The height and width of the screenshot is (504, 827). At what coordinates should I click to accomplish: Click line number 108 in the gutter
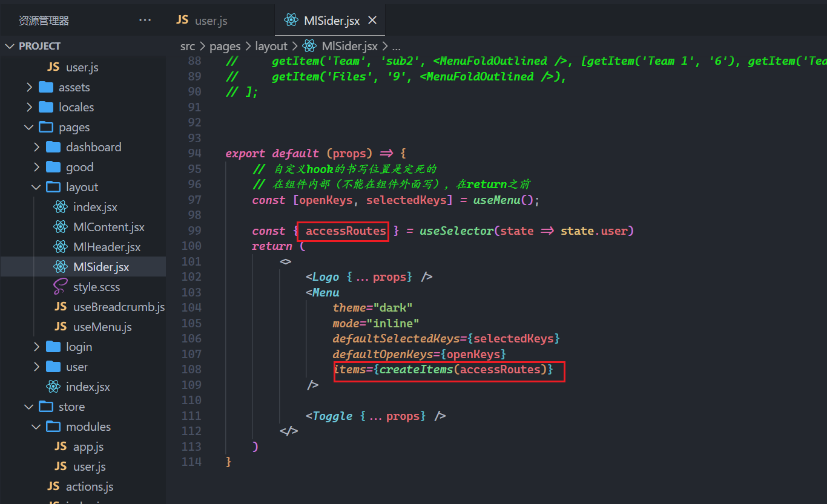pos(191,369)
